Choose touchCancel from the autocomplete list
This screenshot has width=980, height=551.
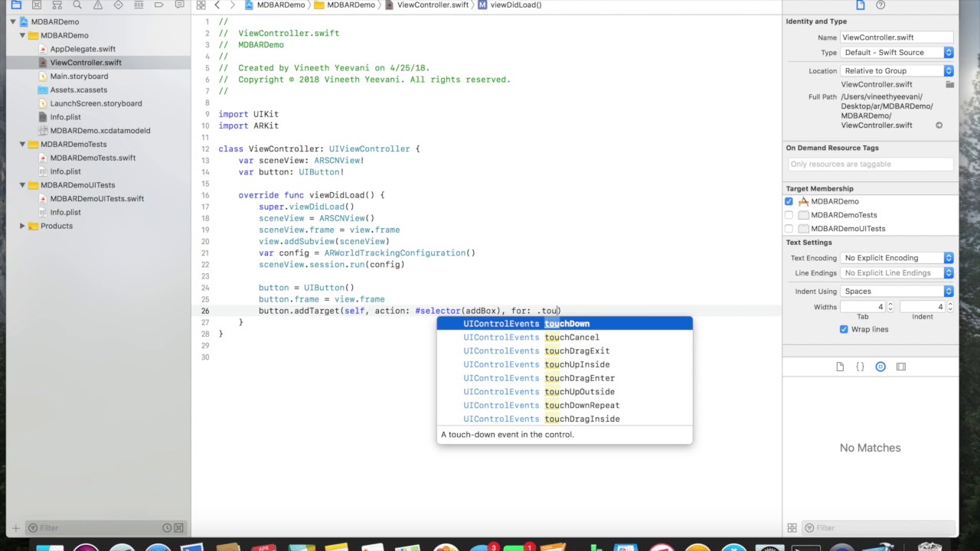[564, 337]
